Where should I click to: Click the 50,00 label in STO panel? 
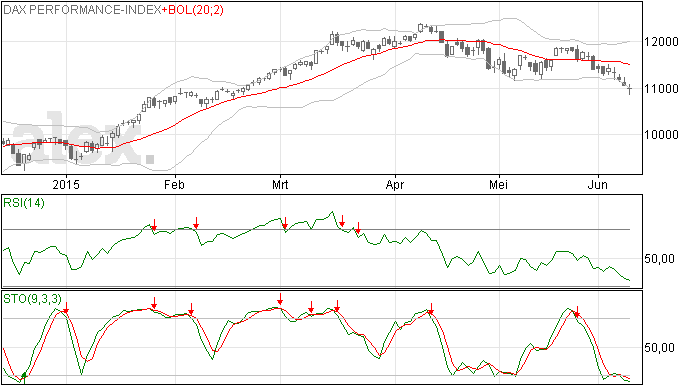point(659,348)
